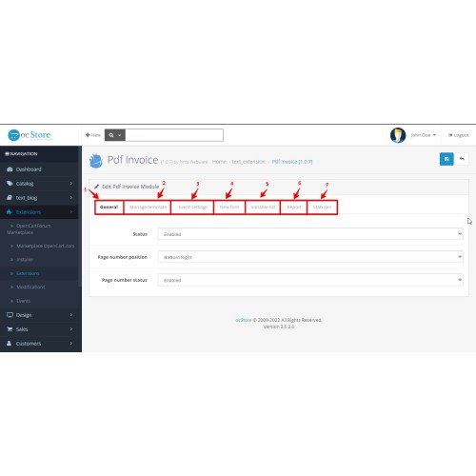Click the Catalog tag icon
476x476 pixels.
click(x=10, y=184)
